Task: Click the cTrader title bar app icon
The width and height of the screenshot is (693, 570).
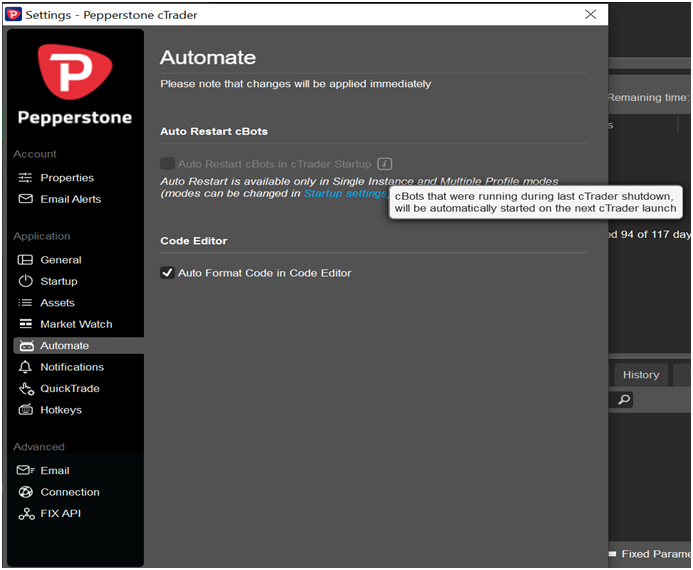Action: point(13,15)
